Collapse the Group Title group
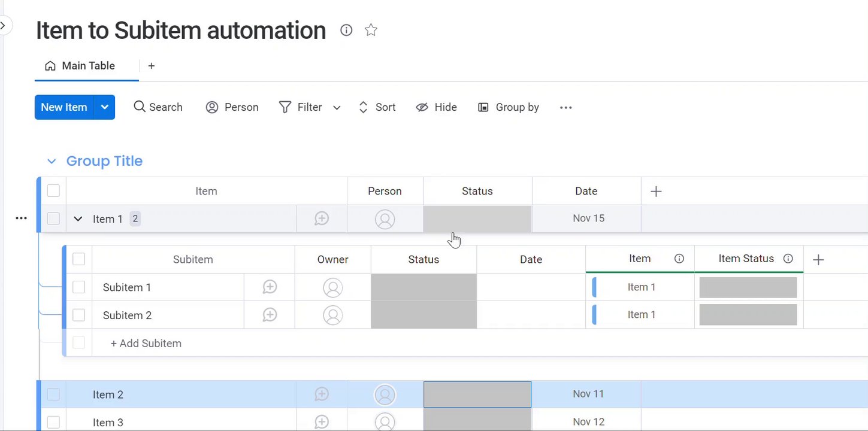Screen dimensions: 868x431 click(52, 161)
